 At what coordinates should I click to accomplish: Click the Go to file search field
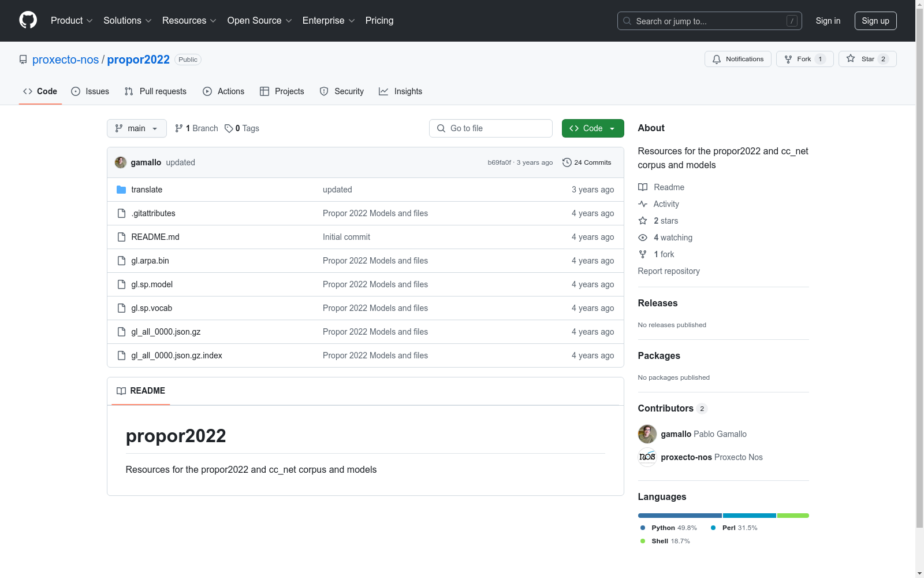[491, 128]
